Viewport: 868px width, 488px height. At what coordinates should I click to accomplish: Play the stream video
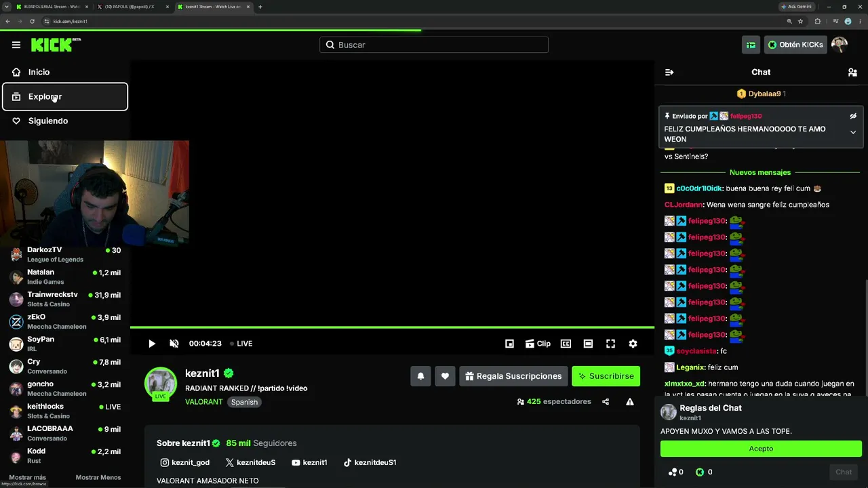[x=152, y=344]
